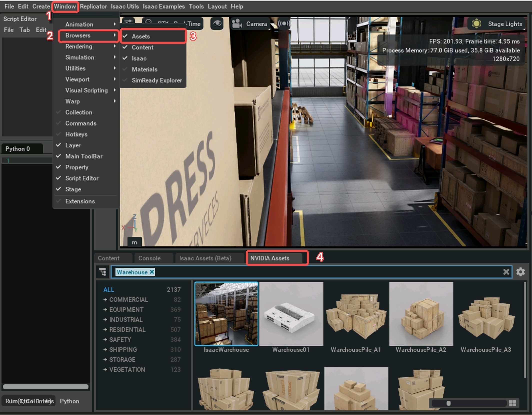Toggle the Layer window checkmark
This screenshot has width=532, height=415.
73,145
